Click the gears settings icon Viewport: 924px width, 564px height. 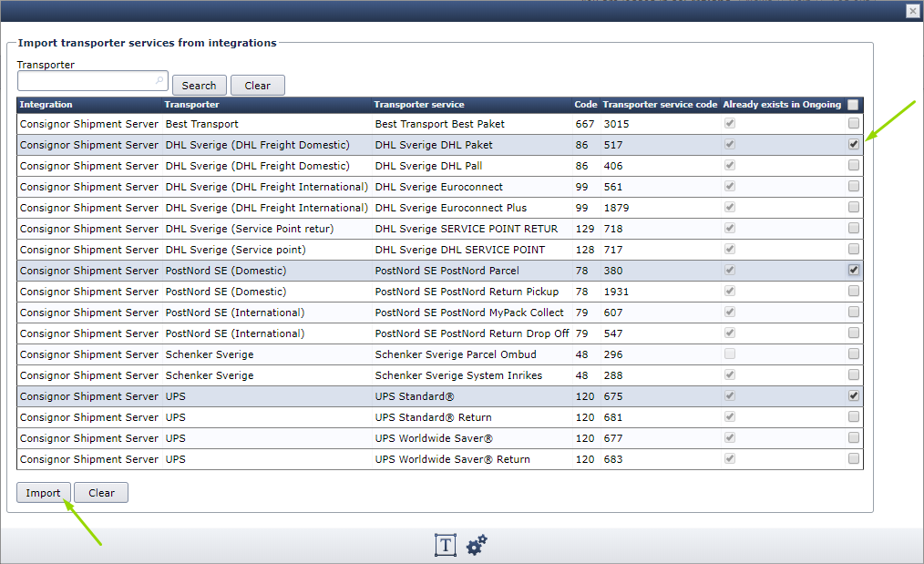(x=477, y=545)
